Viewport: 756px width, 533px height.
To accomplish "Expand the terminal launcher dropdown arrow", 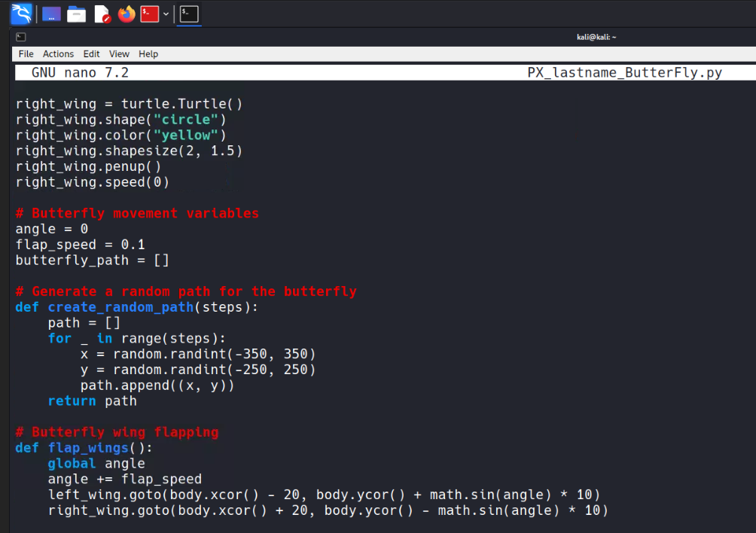I will (166, 14).
